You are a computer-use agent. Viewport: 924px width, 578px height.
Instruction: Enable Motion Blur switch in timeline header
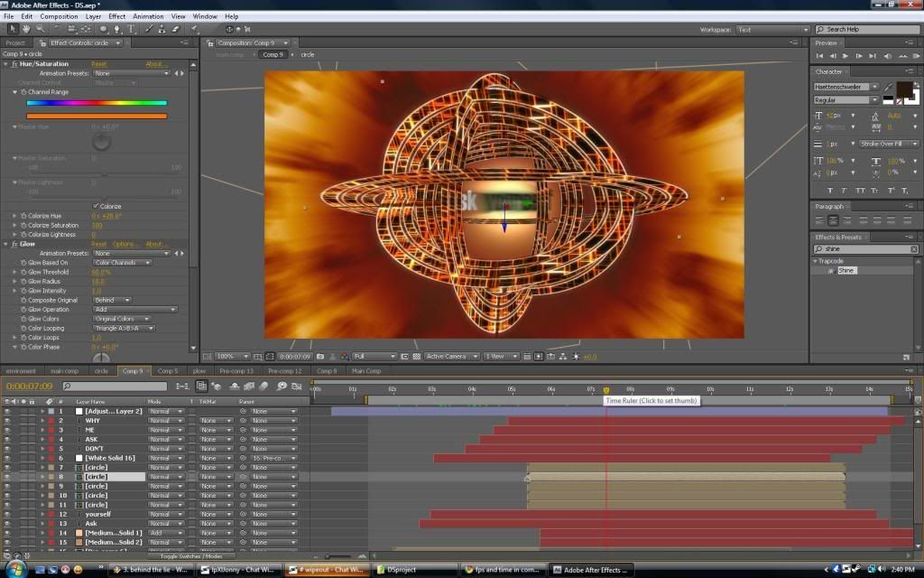(265, 387)
